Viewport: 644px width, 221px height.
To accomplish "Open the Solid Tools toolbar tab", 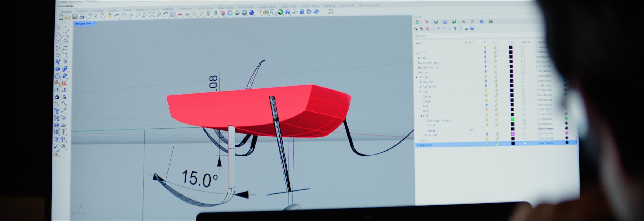I will click(245, 7).
